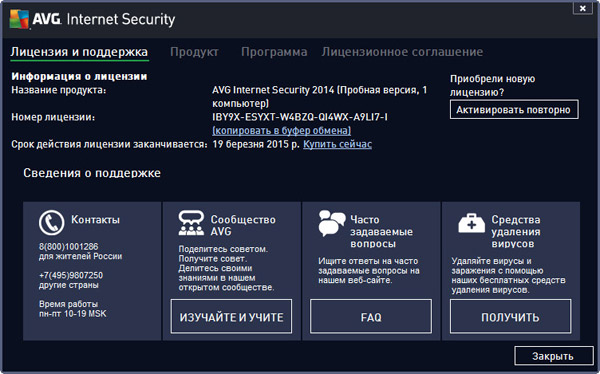
Task: Click Средства удаления вирусов title
Action: click(516, 232)
